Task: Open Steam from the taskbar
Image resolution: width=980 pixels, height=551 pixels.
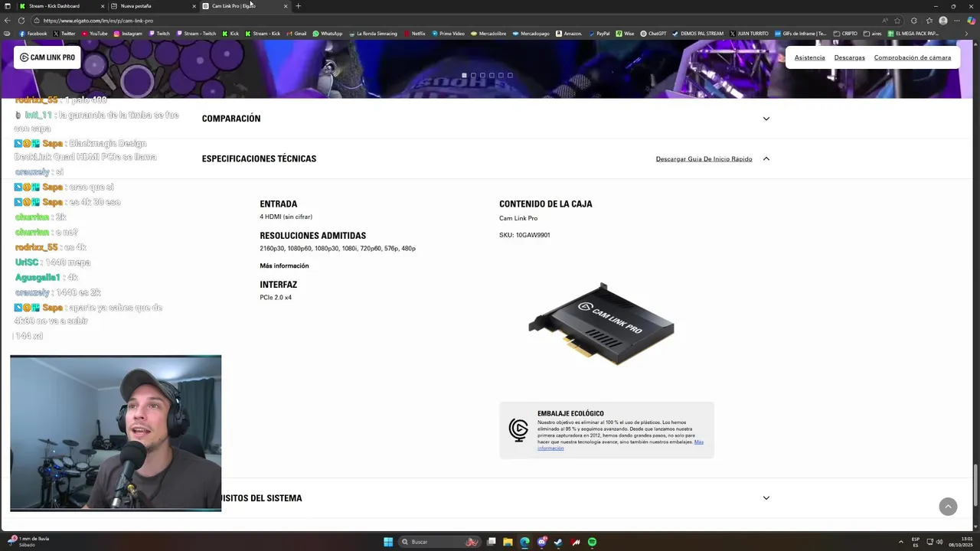Action: (558, 542)
